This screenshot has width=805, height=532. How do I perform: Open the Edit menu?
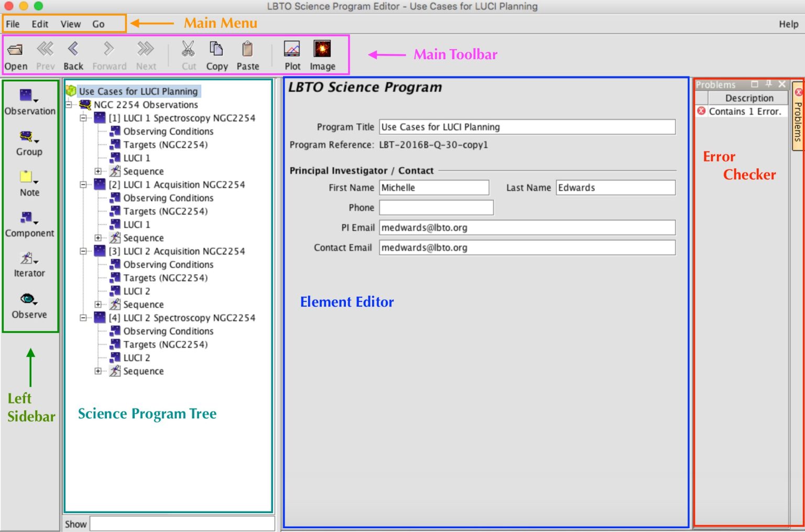[40, 24]
